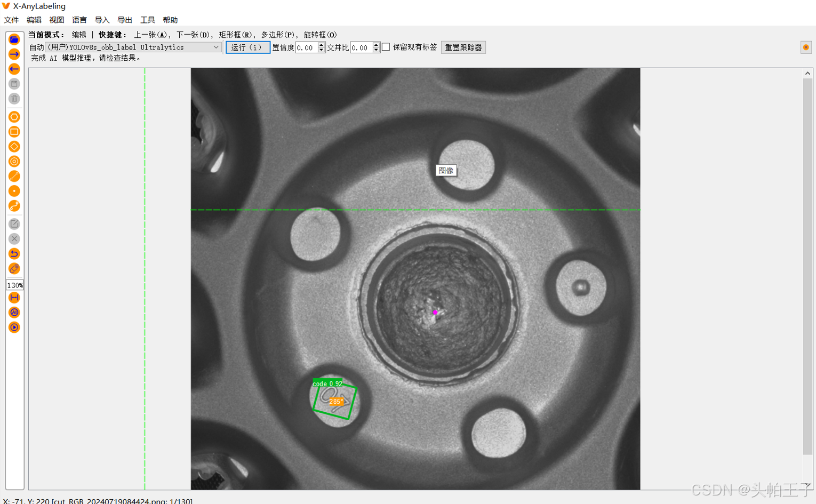
Task: Click the 运行 (i) run button
Action: point(247,47)
